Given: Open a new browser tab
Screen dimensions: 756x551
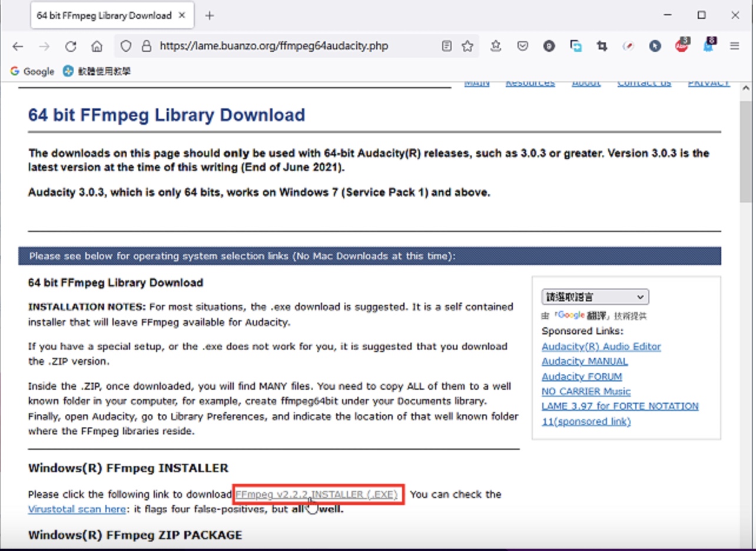Looking at the screenshot, I should [209, 16].
